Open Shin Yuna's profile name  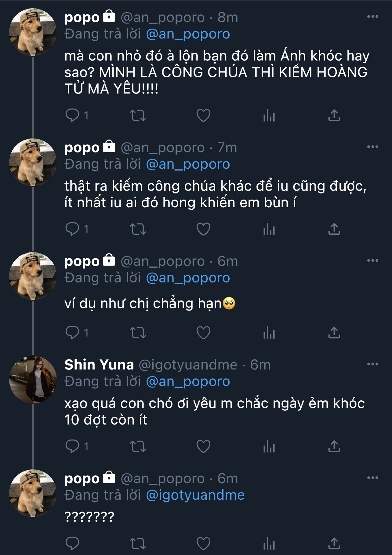click(x=99, y=365)
